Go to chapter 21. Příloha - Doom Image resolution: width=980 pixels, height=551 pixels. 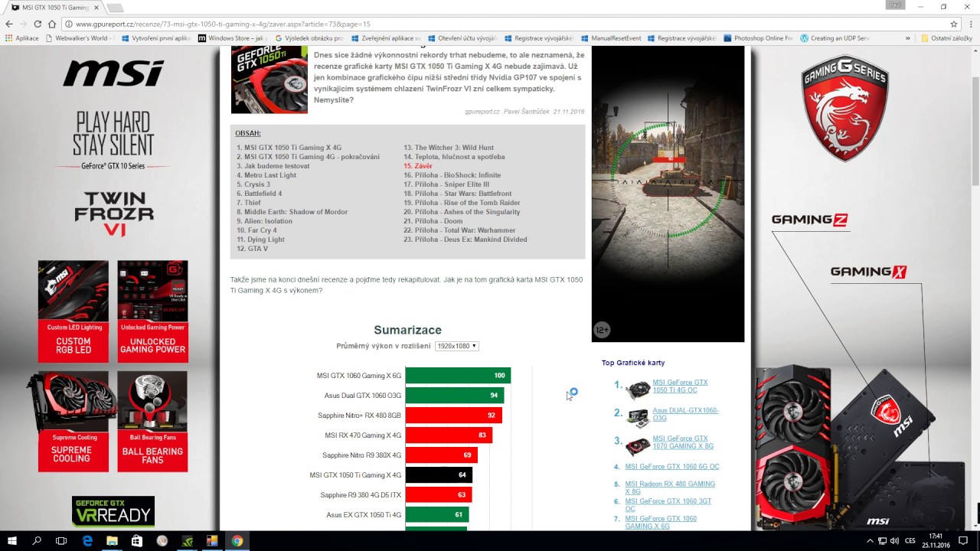point(433,221)
